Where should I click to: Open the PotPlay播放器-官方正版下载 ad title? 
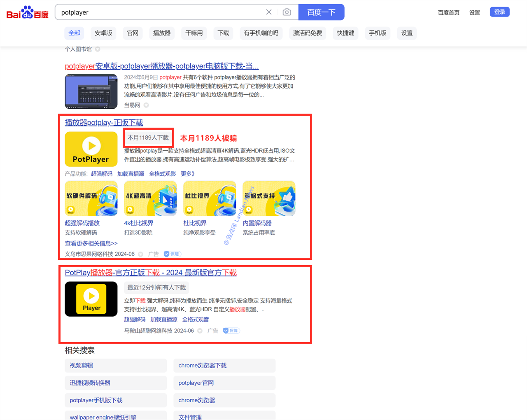pyautogui.click(x=151, y=273)
